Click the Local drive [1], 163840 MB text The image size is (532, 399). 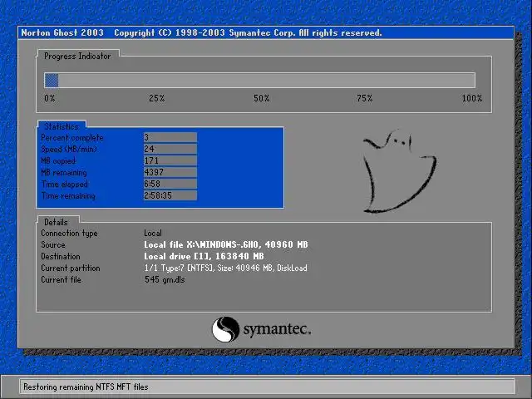tap(204, 256)
